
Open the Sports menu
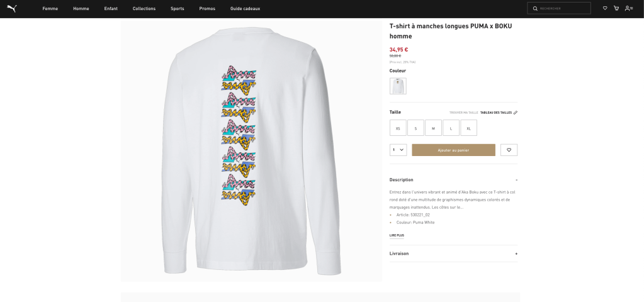(x=178, y=9)
